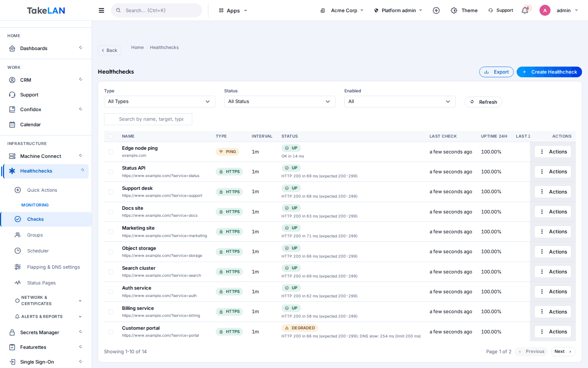The height and width of the screenshot is (368, 588).
Task: Open Theme settings
Action: coord(464,10)
